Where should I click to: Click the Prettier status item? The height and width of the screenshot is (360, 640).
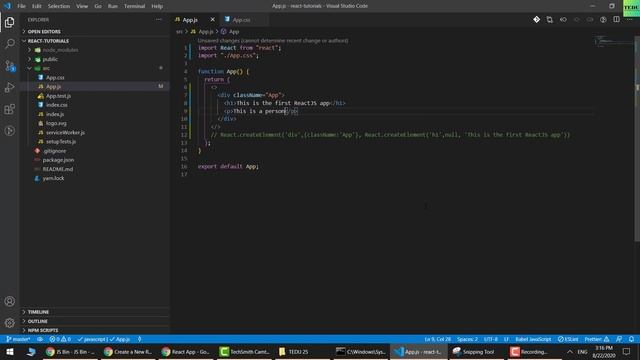597,339
